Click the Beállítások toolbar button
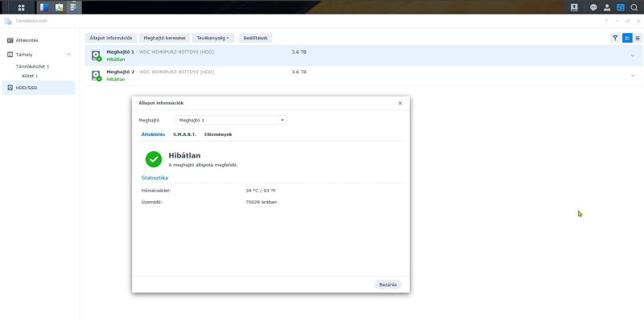The image size is (644, 321). [x=255, y=38]
